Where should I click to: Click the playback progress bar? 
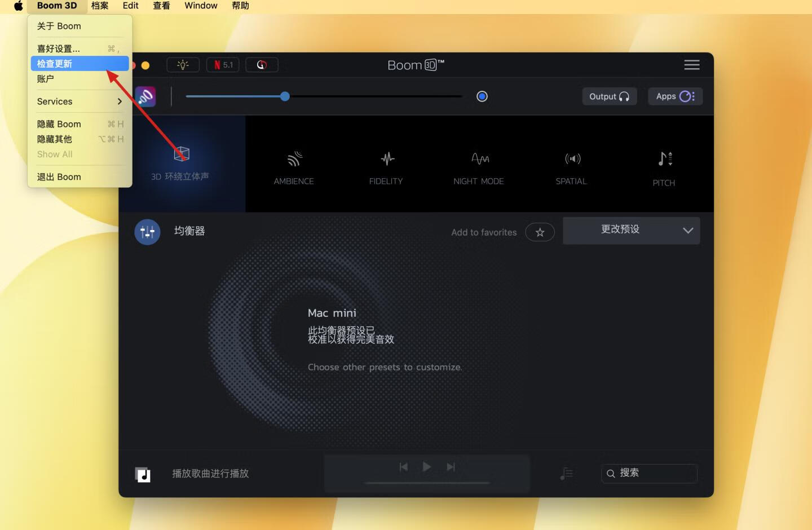click(x=427, y=483)
